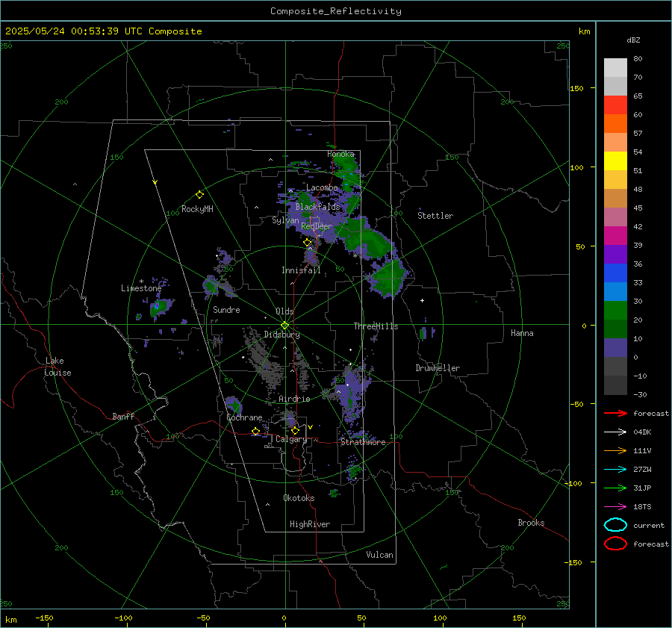Click the 100 tick on the bottom km axis
This screenshot has height=628, width=672.
pos(440,618)
